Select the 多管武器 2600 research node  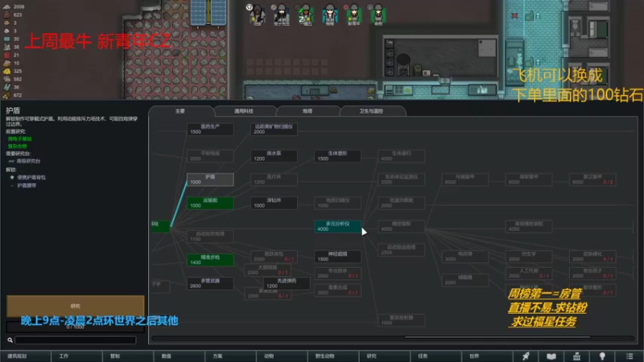coord(210,283)
